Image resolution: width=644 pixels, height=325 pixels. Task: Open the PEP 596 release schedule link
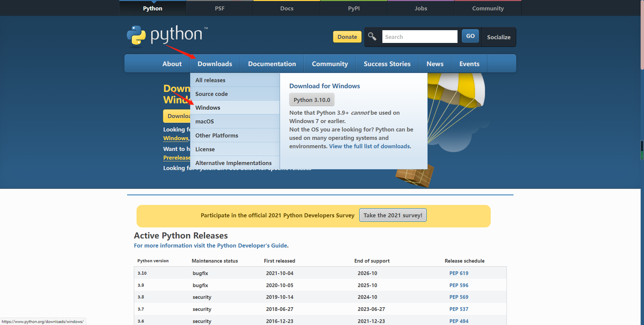(x=459, y=285)
